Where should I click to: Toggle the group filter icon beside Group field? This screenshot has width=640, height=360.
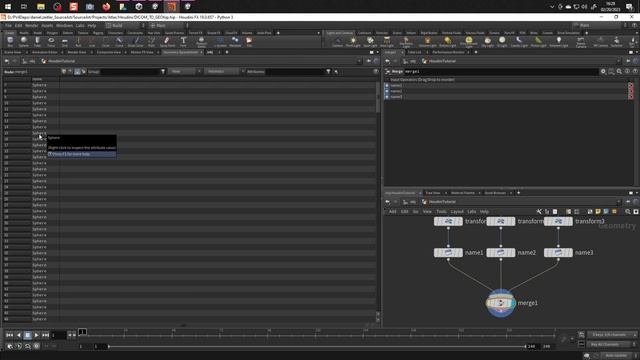(163, 71)
